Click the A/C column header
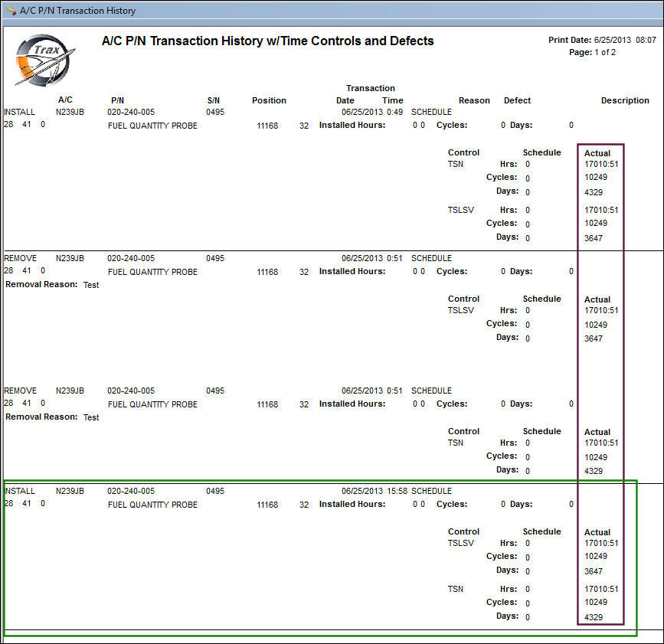The width and height of the screenshot is (664, 644). click(65, 100)
